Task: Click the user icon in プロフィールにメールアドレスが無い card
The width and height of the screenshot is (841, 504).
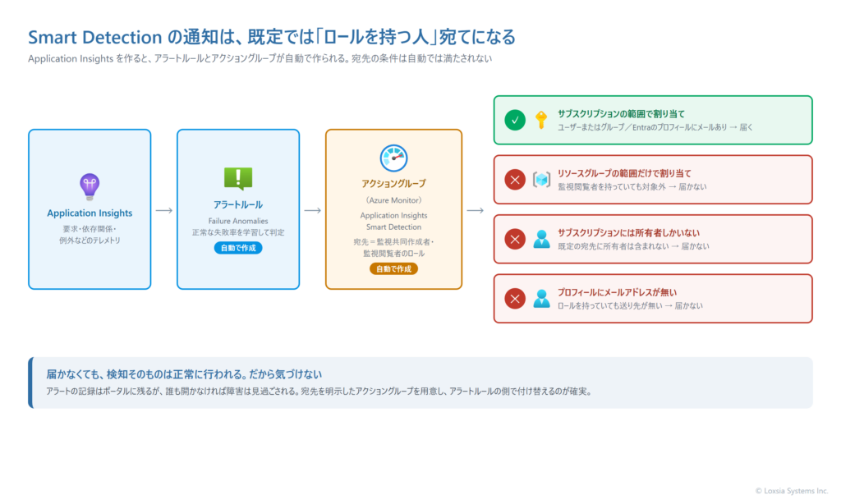Action: (542, 299)
